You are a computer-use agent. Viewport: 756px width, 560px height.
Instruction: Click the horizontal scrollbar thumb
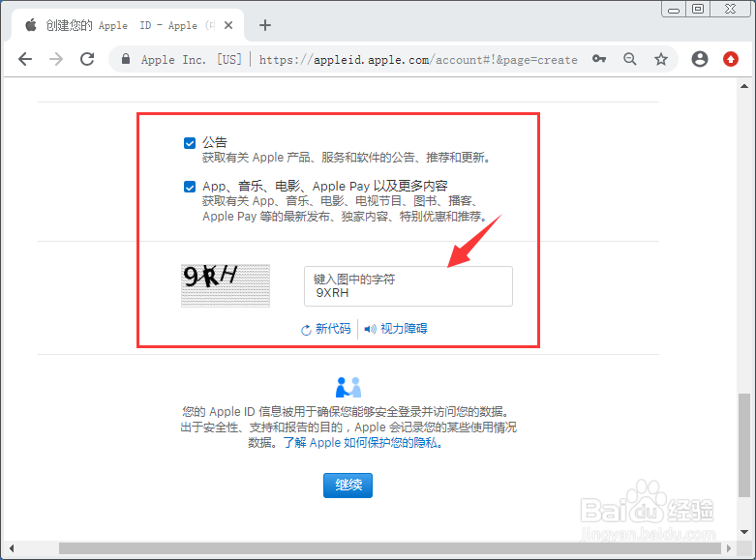[x=389, y=548]
